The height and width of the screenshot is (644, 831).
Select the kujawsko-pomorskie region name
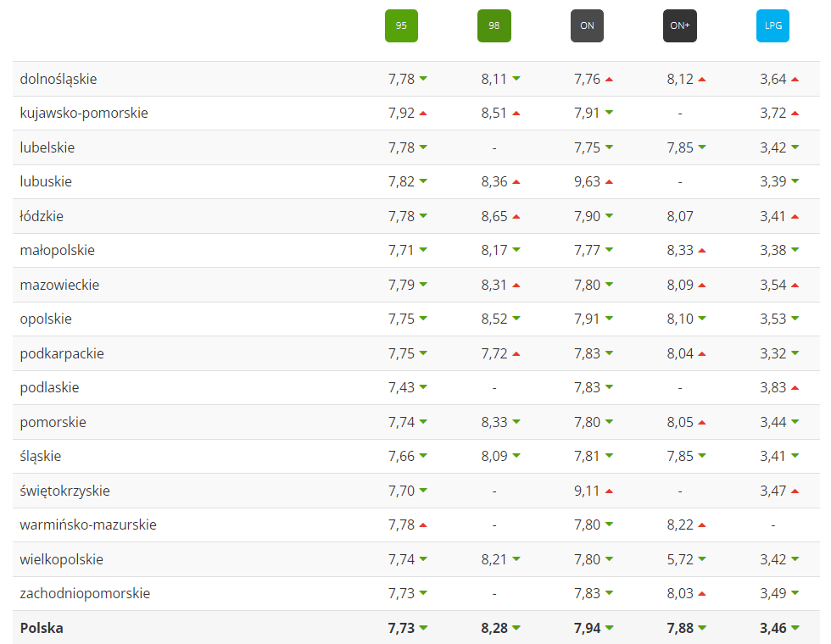pos(84,114)
